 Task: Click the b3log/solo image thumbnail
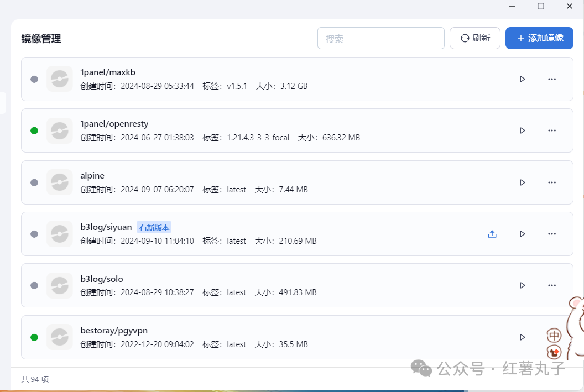click(60, 285)
